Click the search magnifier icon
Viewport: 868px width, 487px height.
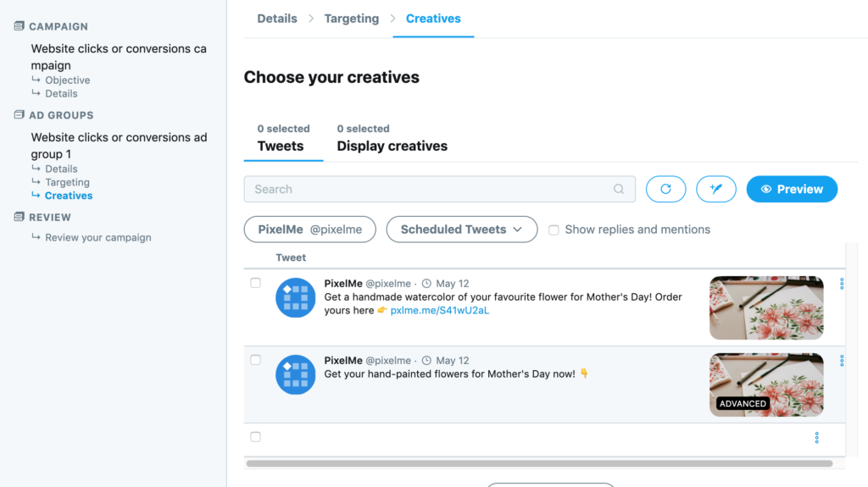point(620,190)
